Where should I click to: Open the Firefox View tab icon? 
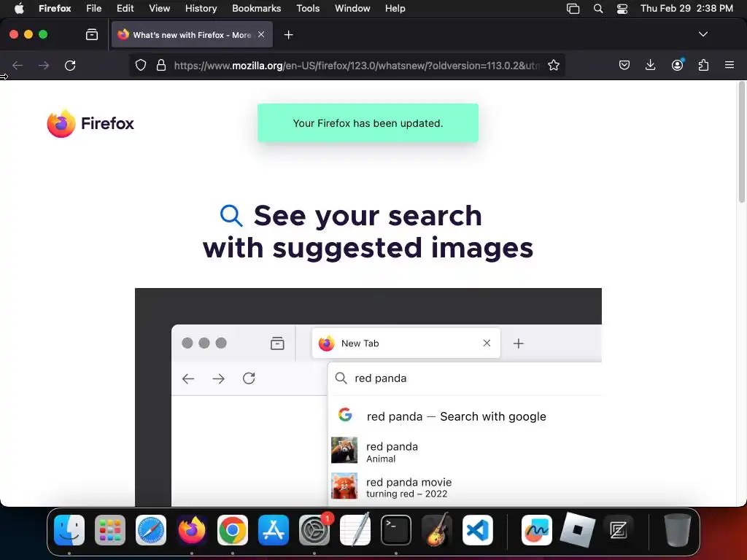click(92, 35)
